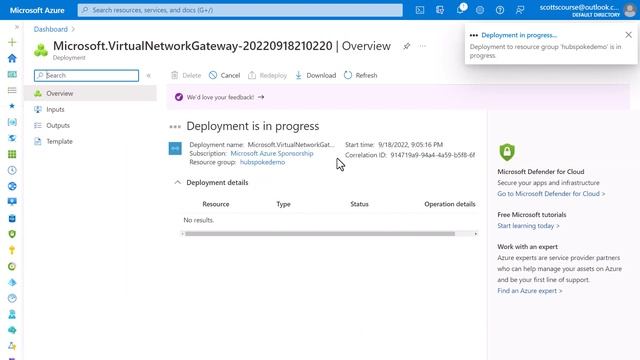Click the Correlation ID value
The width and height of the screenshot is (640, 360).
[x=433, y=155]
